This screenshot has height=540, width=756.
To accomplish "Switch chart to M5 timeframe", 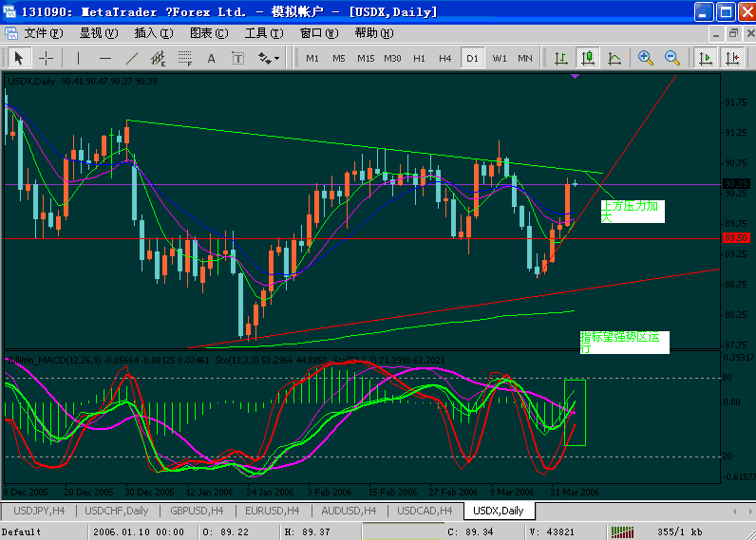I will pyautogui.click(x=339, y=58).
